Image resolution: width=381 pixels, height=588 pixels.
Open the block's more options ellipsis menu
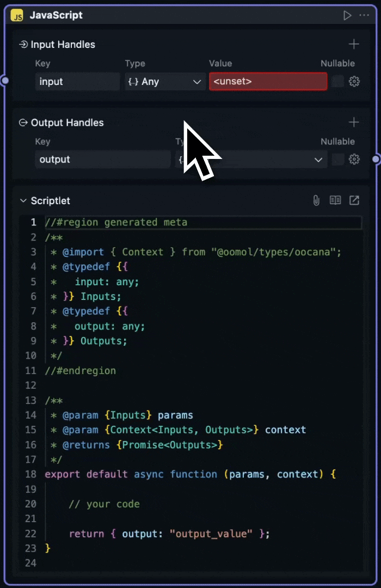[x=364, y=15]
